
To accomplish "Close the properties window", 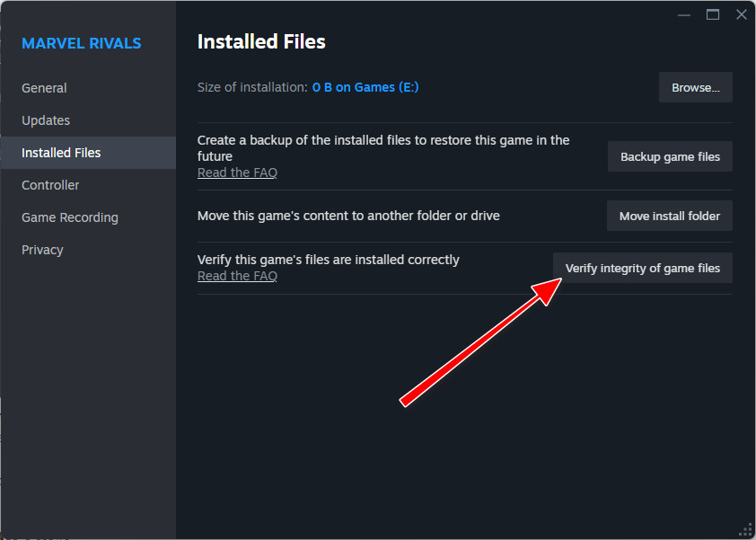I will click(742, 15).
